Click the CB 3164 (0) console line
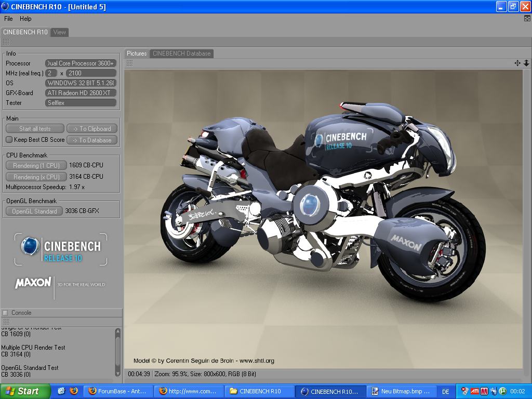 tap(16, 354)
